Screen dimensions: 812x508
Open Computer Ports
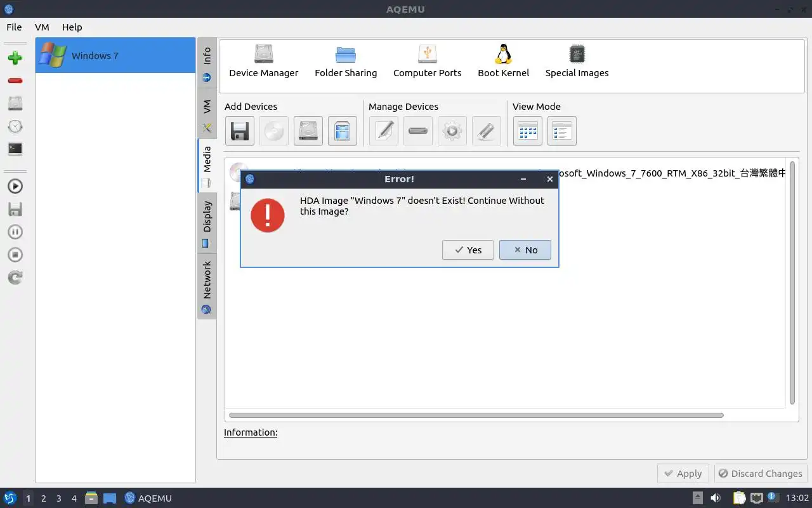pos(427,61)
